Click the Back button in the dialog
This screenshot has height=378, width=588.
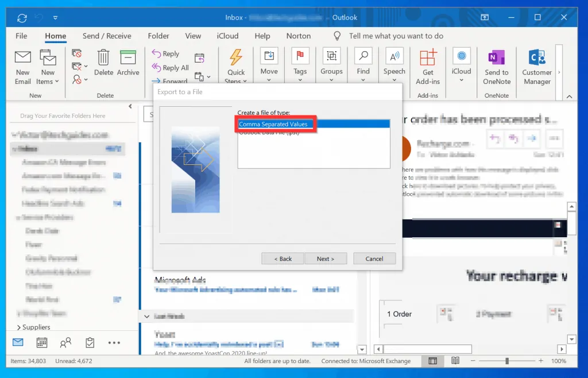(x=283, y=259)
